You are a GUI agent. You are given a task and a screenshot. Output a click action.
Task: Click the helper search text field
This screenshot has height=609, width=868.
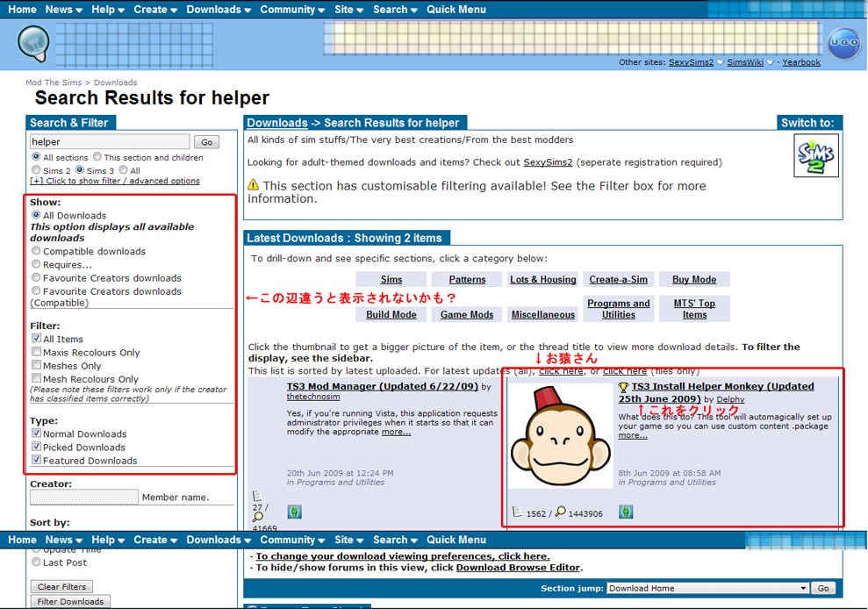coord(110,142)
